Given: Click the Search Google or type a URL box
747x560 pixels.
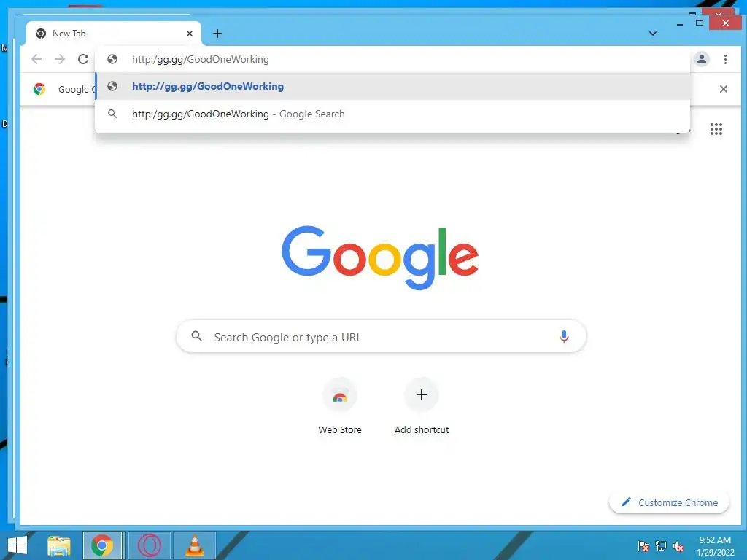Looking at the screenshot, I should coord(381,337).
